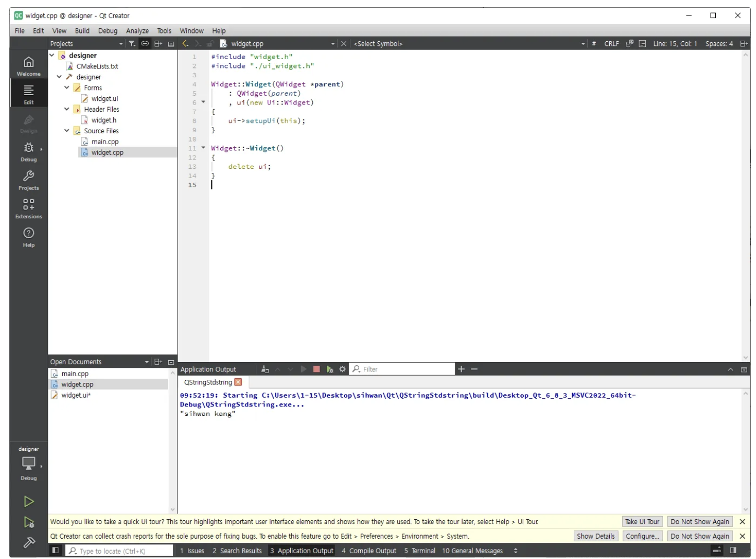Toggle the progress details button
The height and width of the screenshot is (559, 756).
[717, 551]
